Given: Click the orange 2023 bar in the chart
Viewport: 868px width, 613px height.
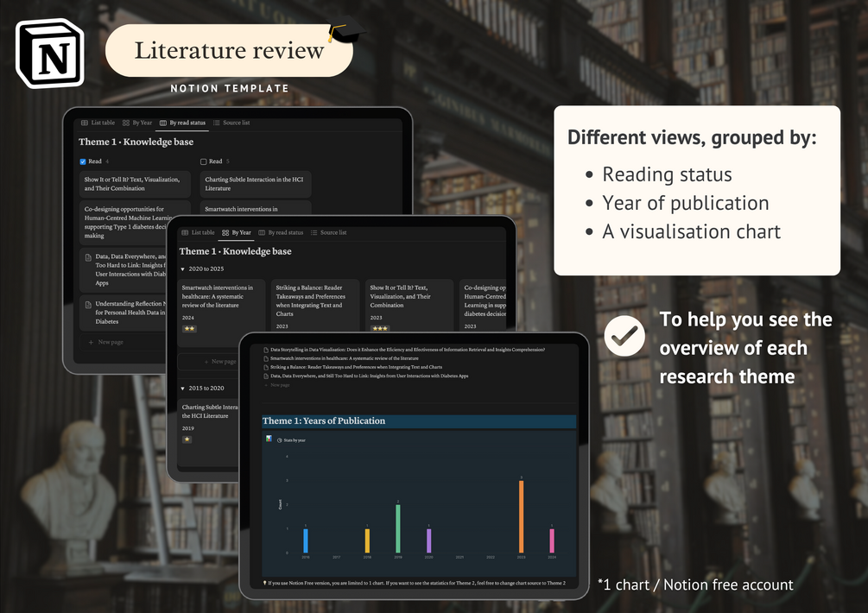Looking at the screenshot, I should 521,517.
